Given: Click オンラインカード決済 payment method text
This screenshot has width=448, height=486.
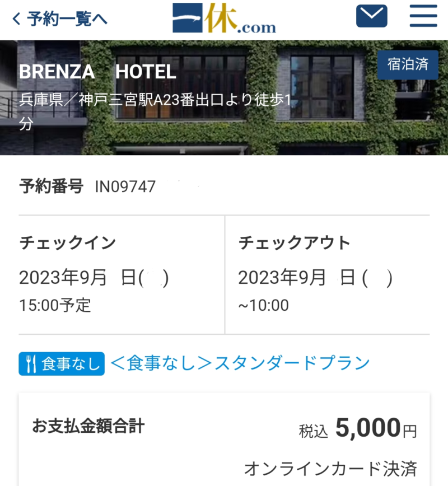Looking at the screenshot, I should pyautogui.click(x=330, y=468).
